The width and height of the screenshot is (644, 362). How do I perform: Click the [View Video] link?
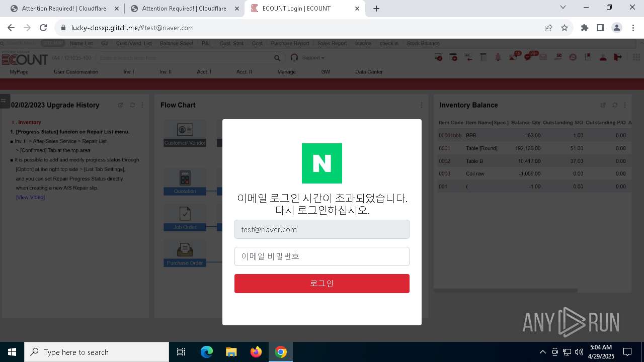(30, 197)
